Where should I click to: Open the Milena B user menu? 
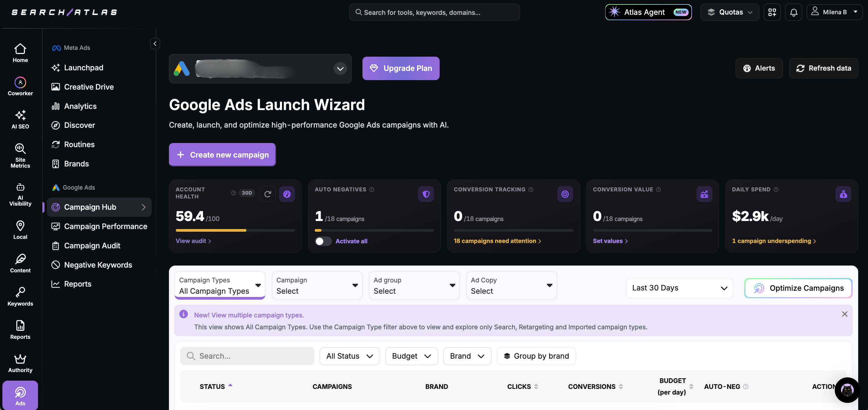point(834,12)
